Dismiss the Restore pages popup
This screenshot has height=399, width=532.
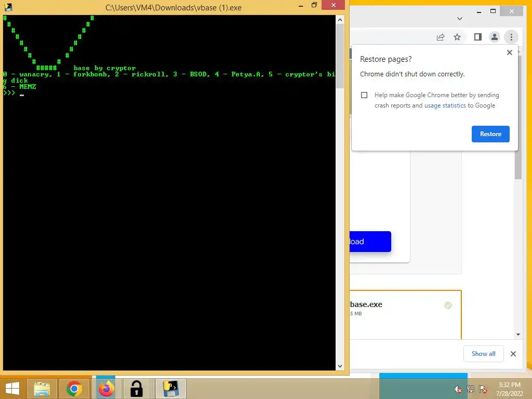tap(509, 52)
